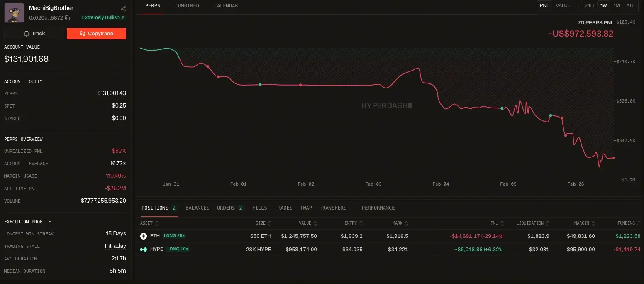This screenshot has width=644, height=284.
Task: Click the margin usage 110.49% value
Action: click(x=115, y=176)
